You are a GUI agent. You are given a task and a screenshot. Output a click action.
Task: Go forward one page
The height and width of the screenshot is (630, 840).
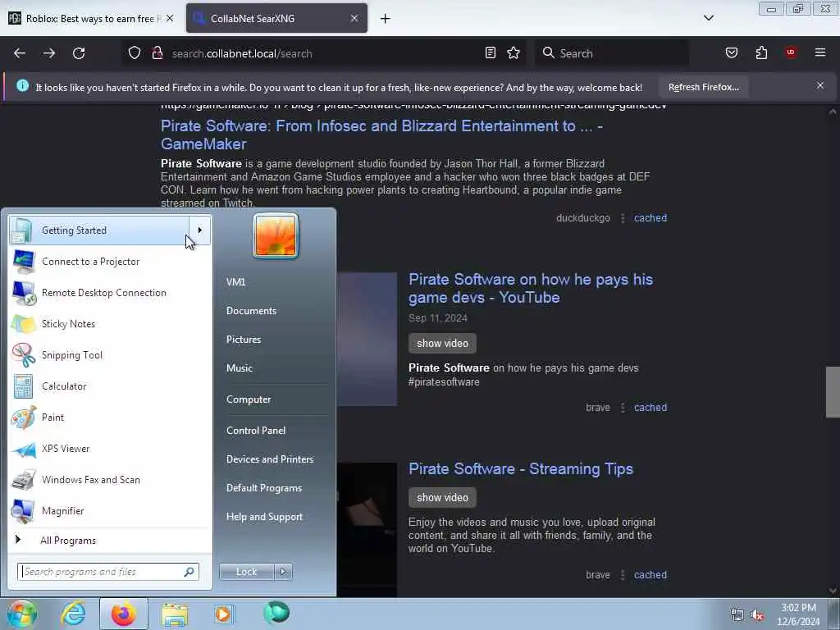click(49, 53)
